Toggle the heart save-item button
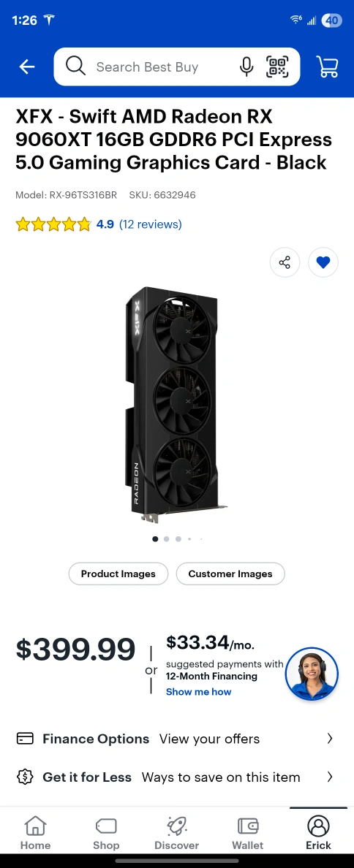Viewport: 354px width, 868px height. pyautogui.click(x=323, y=262)
